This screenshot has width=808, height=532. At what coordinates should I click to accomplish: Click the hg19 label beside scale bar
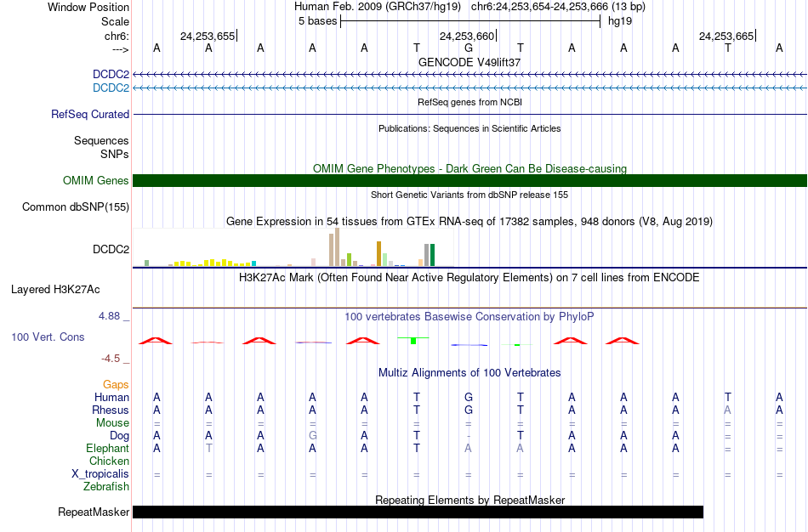[620, 21]
